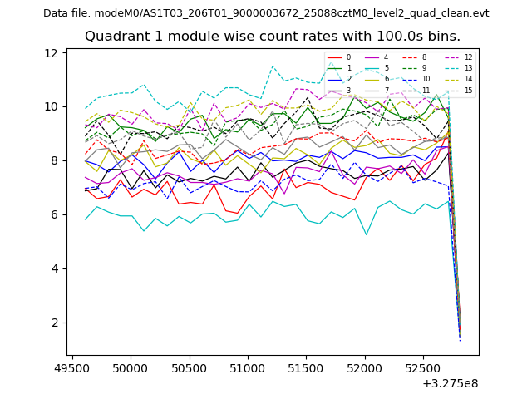Click the data file name header text
This screenshot has height=399, width=532.
click(x=266, y=13)
